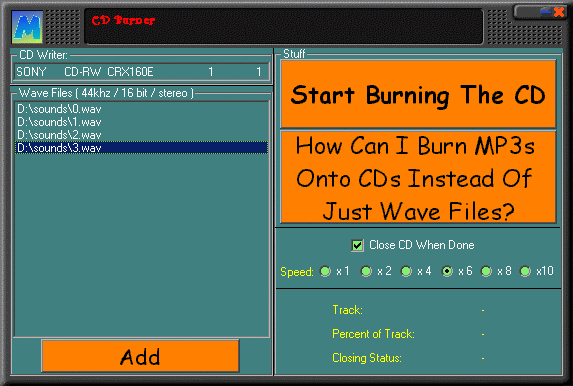Image resolution: width=573 pixels, height=386 pixels.
Task: Select D:\sounds\0.wav in the list
Action: [141, 109]
